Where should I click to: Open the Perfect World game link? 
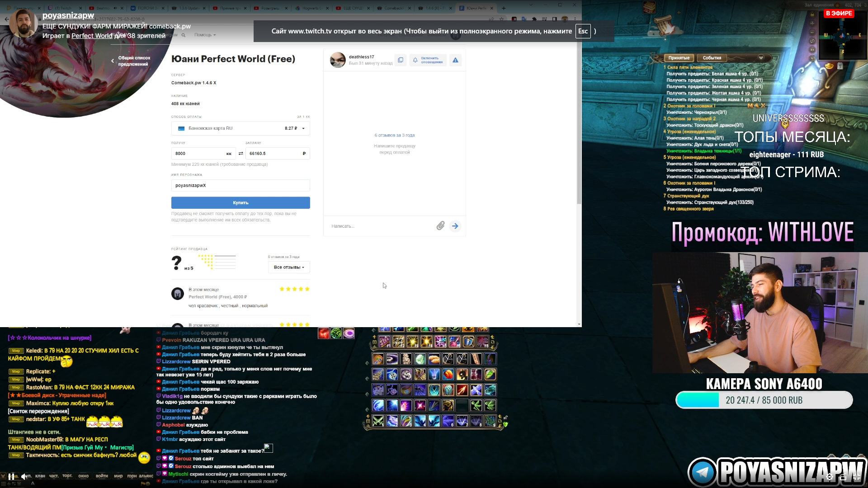tap(92, 36)
